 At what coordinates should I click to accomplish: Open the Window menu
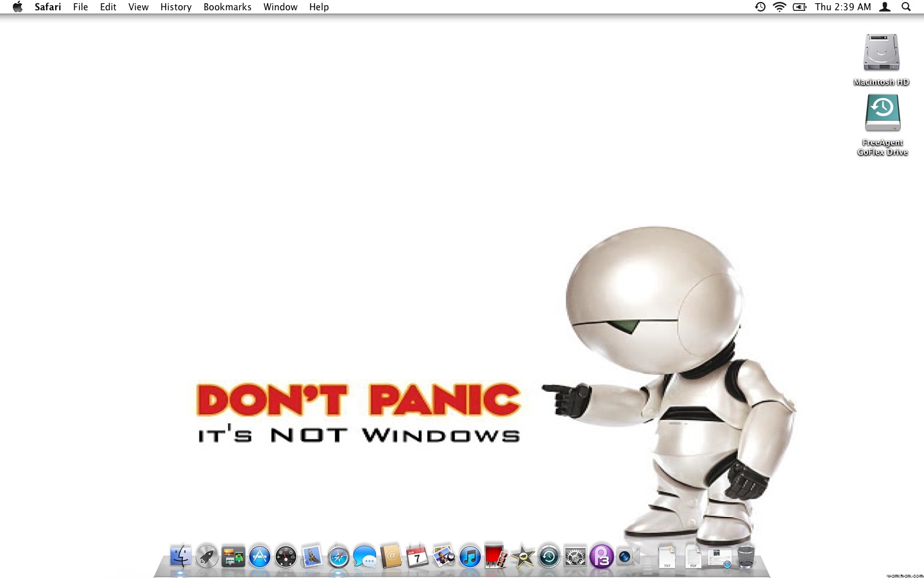(280, 7)
